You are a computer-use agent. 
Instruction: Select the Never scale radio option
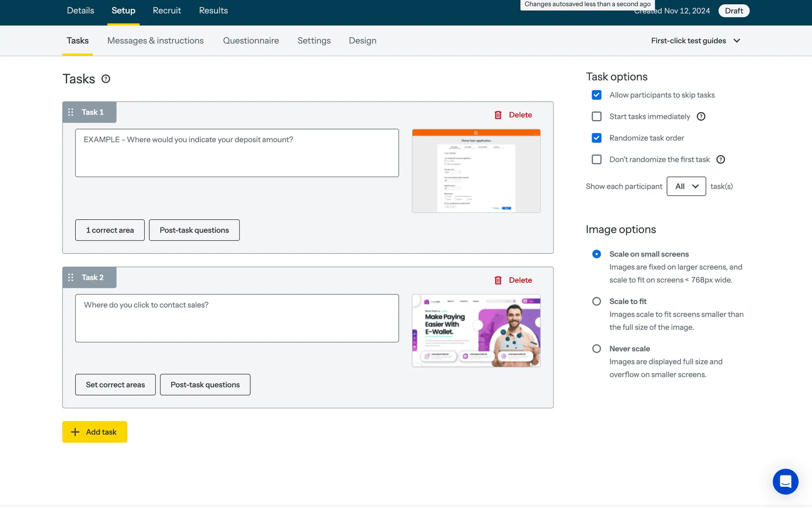pyautogui.click(x=596, y=349)
